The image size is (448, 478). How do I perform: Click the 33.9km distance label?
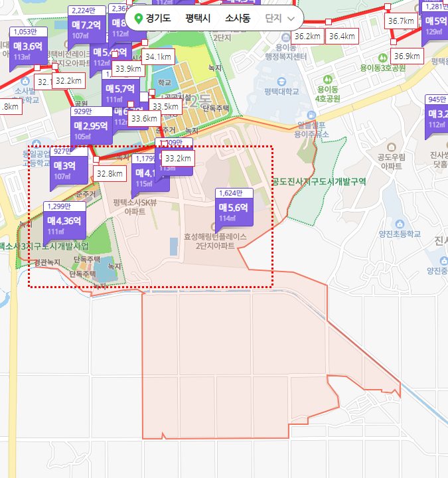tap(128, 69)
